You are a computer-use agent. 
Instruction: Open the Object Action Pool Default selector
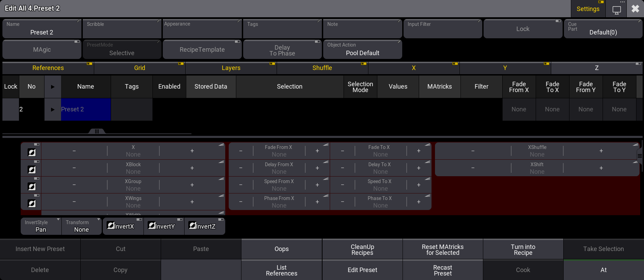(x=362, y=50)
